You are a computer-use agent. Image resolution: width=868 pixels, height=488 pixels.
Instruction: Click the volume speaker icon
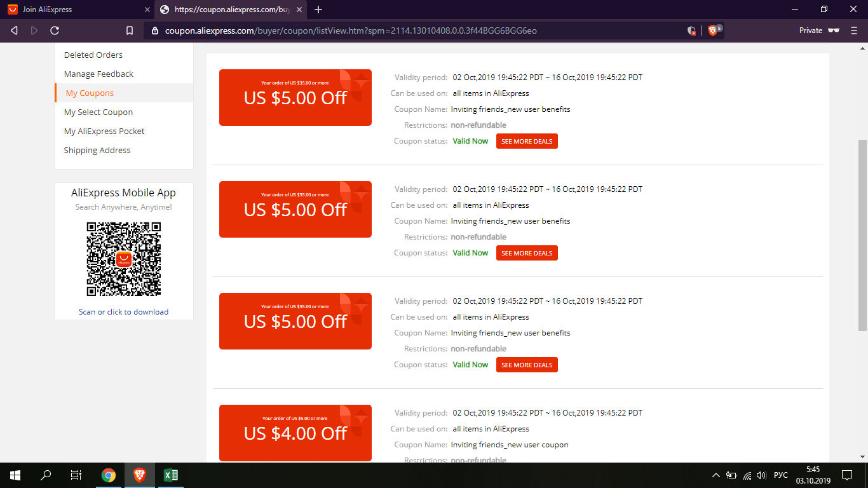[761, 475]
